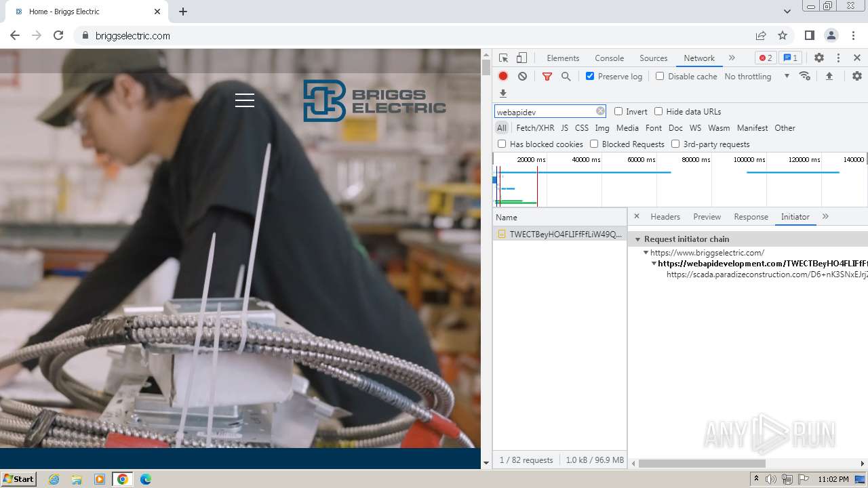Collapse the webapidevelopment.com initiator node
The height and width of the screenshot is (488, 868).
[654, 264]
